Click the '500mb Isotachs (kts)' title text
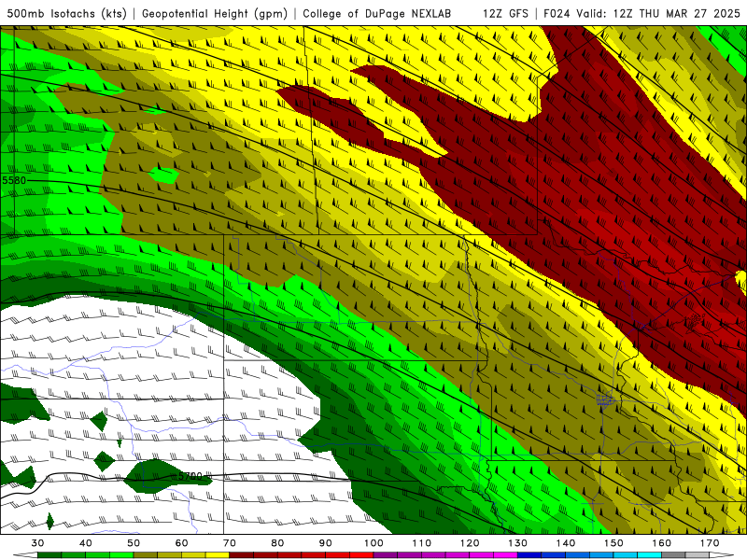The image size is (747, 560). (66, 14)
